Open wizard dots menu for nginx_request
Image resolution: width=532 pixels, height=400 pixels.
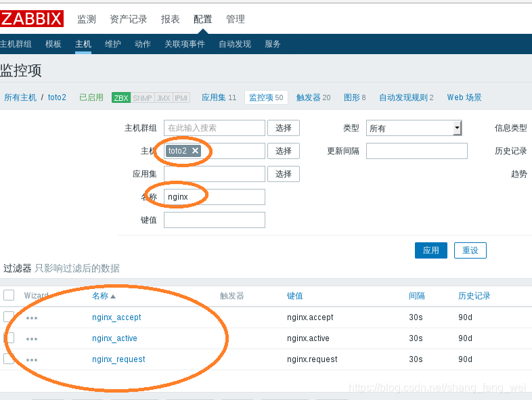32,360
